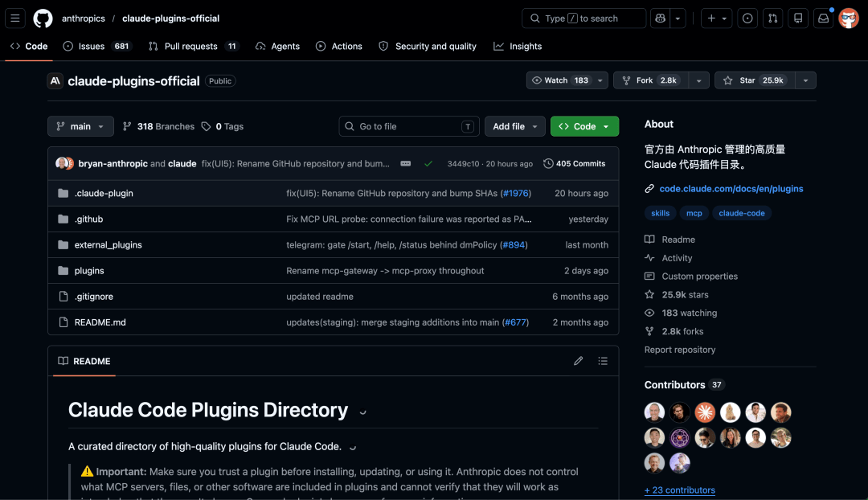Screen dimensions: 868x500
Task: Click the skills topic tag
Action: [x=660, y=213]
